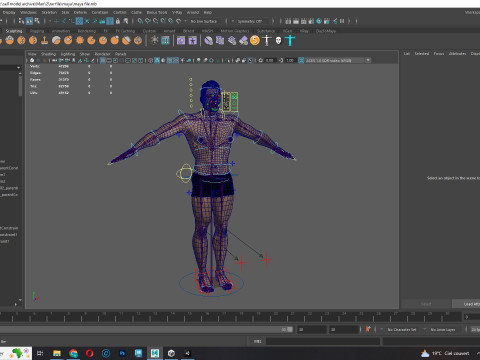Click the Verts count in heads-up display
This screenshot has width=480, height=360.
coord(64,66)
